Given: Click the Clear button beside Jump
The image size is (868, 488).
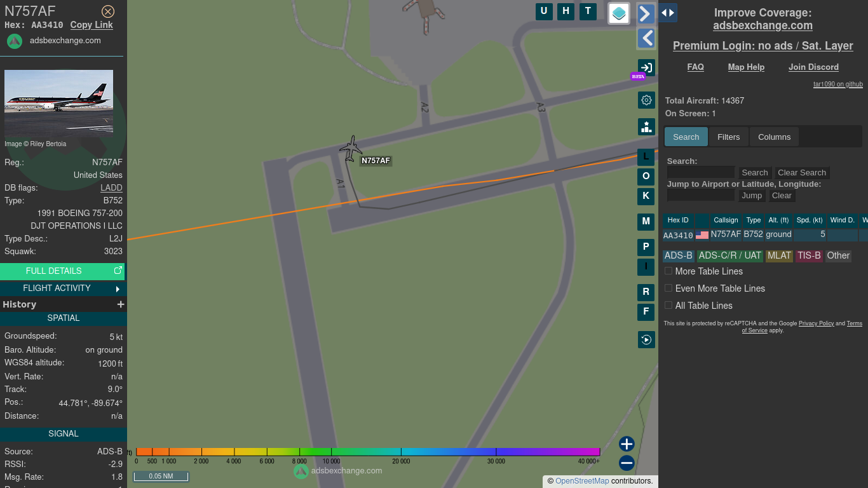Looking at the screenshot, I should click(782, 195).
